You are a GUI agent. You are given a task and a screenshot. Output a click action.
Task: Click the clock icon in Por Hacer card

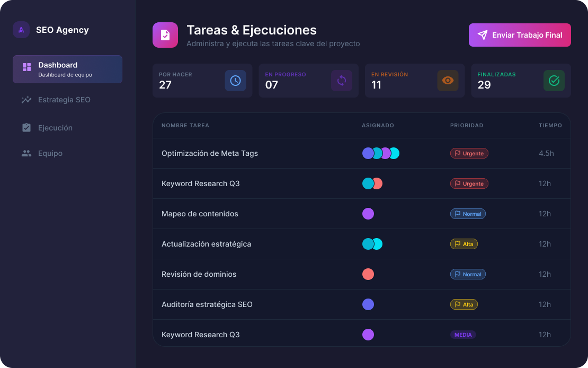coord(235,81)
